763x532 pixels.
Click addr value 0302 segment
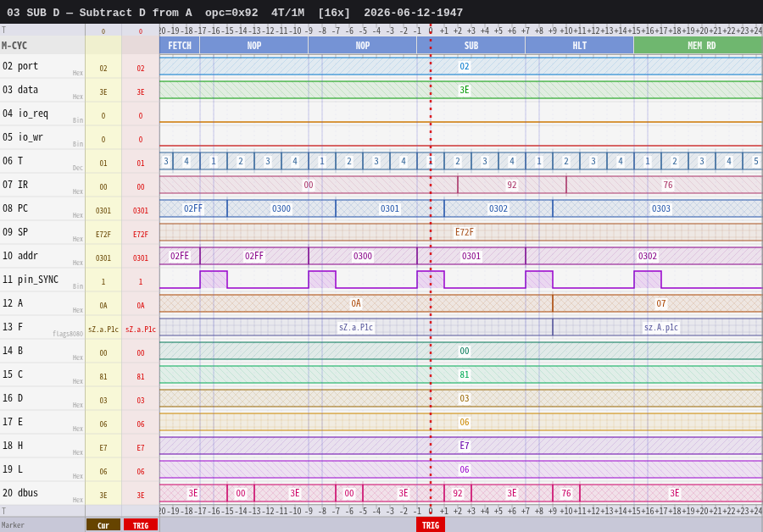coord(644,256)
